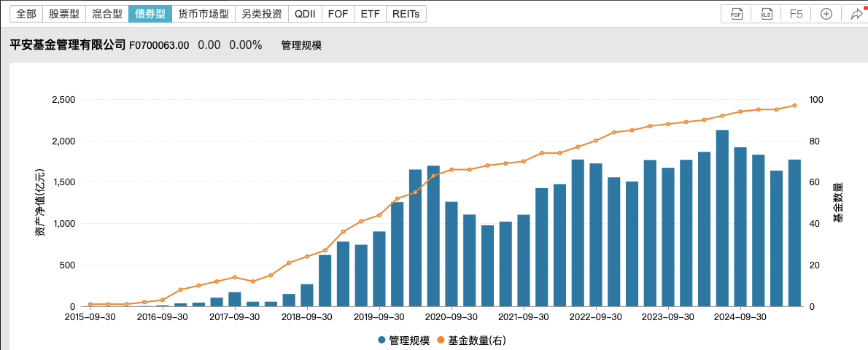868x350 pixels.
Task: Export the page as PDF
Action: pyautogui.click(x=736, y=14)
